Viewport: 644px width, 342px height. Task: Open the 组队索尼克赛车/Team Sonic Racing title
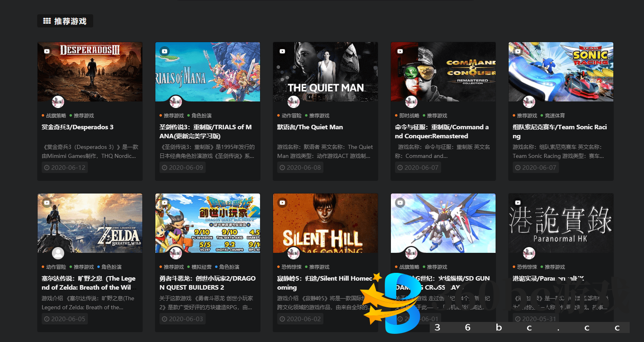[x=560, y=132]
